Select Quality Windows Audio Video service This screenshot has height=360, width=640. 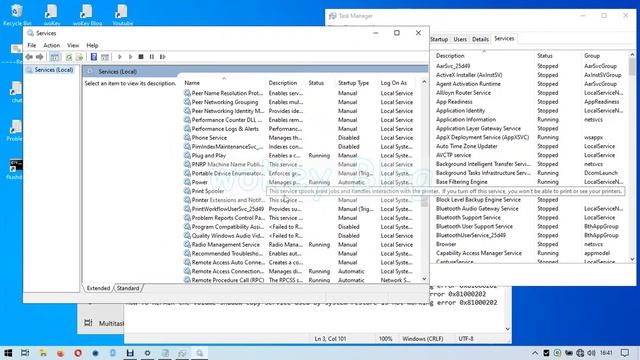pyautogui.click(x=301, y=236)
